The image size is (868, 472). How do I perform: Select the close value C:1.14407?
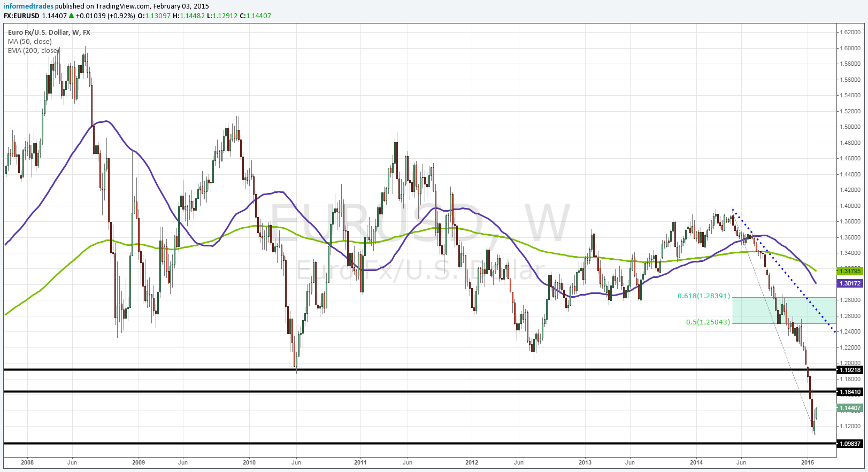[x=255, y=16]
